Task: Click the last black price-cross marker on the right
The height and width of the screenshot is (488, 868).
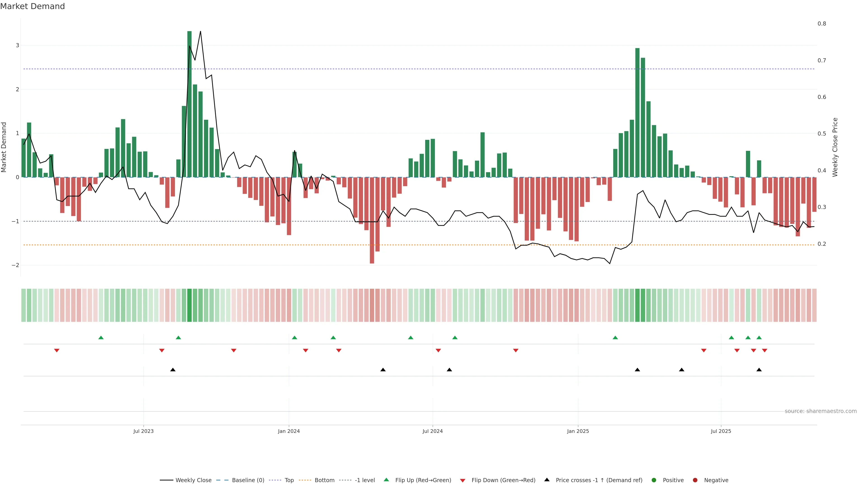Action: point(759,370)
